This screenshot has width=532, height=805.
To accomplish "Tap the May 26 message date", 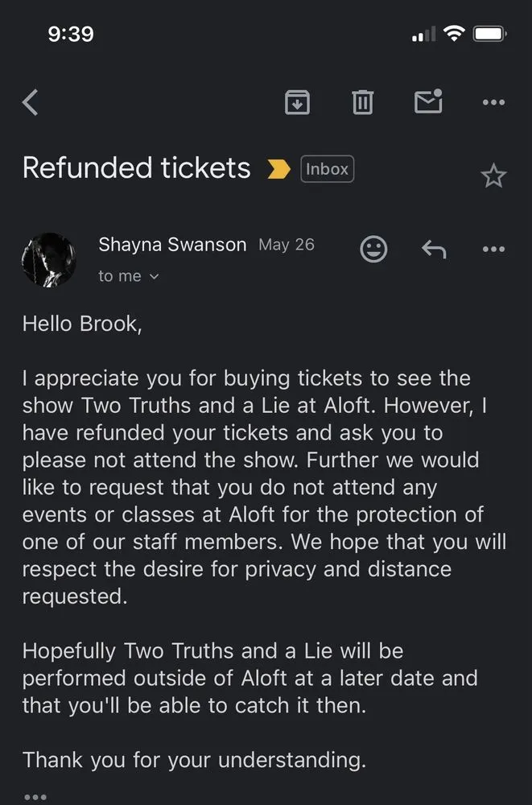I will click(x=287, y=245).
